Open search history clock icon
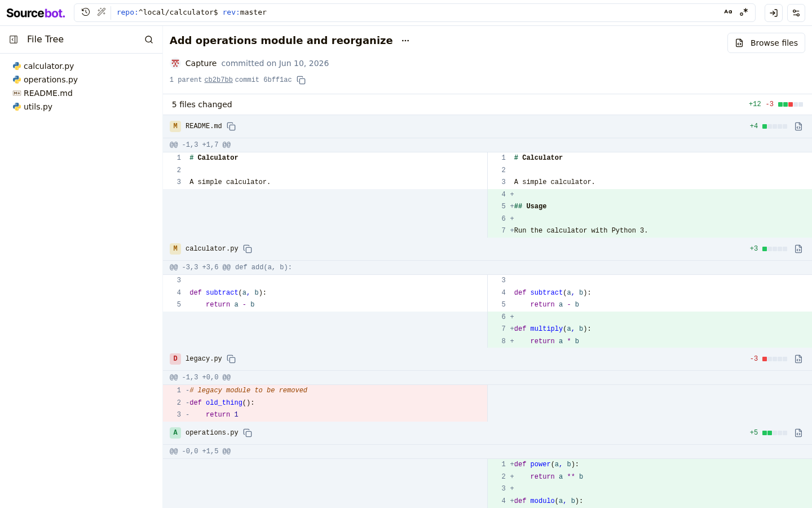812x508 pixels. tap(86, 12)
